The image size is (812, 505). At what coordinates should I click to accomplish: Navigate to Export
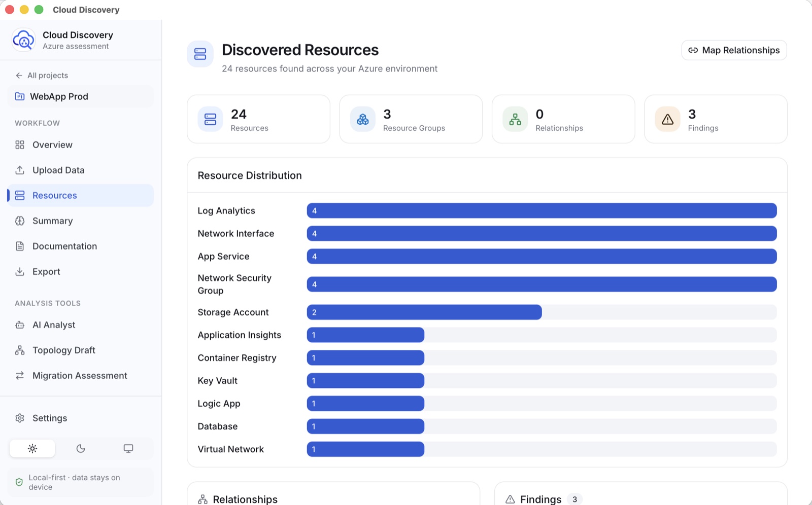(81, 272)
